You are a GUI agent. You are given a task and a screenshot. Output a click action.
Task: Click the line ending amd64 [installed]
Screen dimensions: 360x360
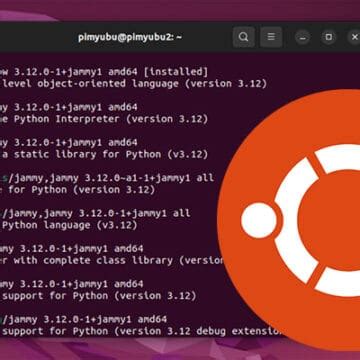point(104,72)
